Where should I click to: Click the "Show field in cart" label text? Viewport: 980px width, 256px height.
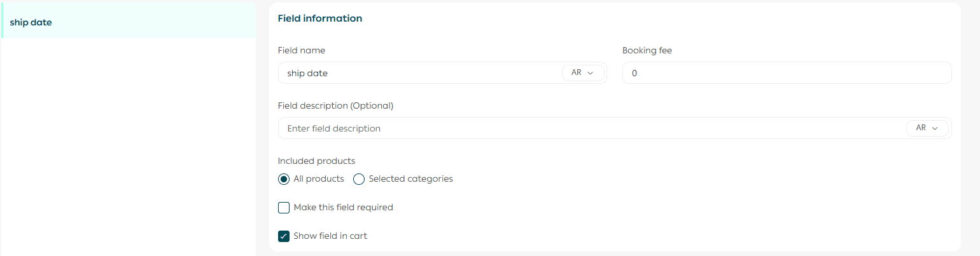tap(330, 236)
